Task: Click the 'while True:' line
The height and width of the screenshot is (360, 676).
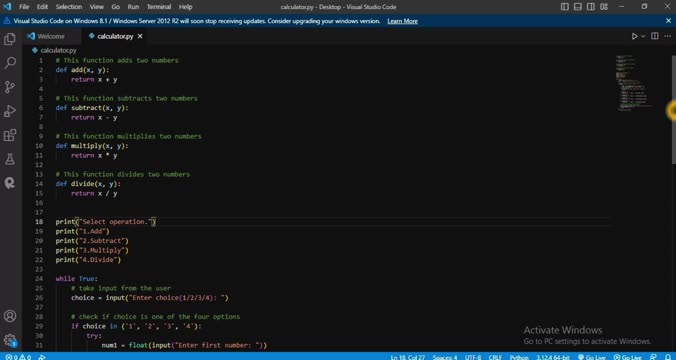Action: (77, 279)
